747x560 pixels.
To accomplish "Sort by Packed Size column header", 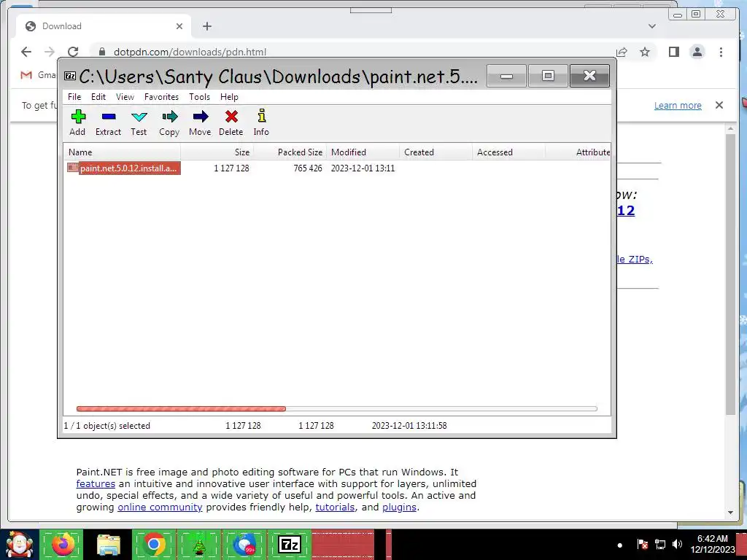I will pos(290,152).
